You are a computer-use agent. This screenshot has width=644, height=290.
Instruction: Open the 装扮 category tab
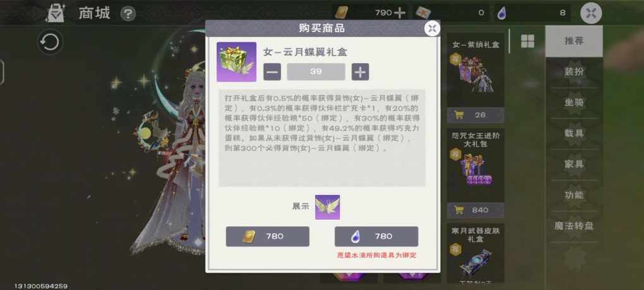pyautogui.click(x=574, y=72)
